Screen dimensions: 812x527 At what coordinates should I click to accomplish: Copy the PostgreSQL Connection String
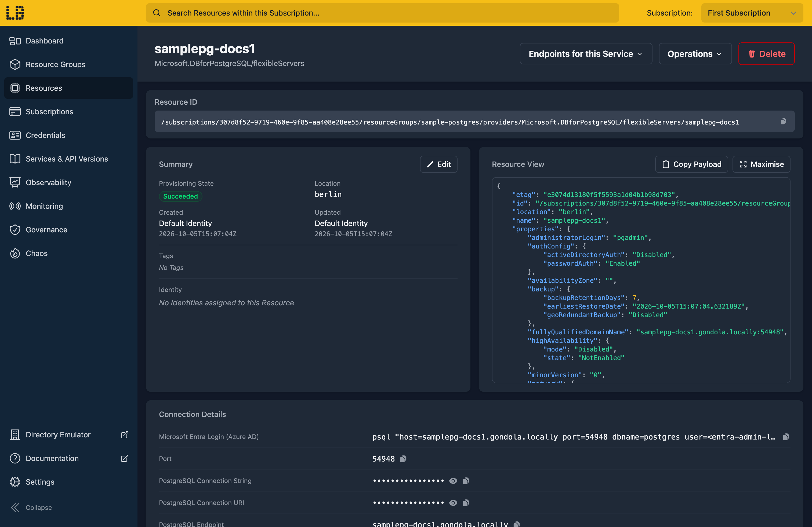pyautogui.click(x=466, y=481)
